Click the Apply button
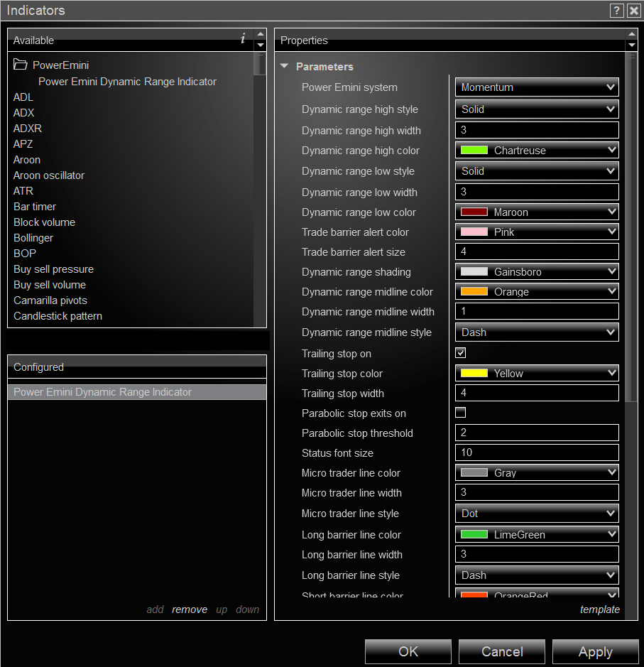This screenshot has height=667, width=644. tap(596, 651)
